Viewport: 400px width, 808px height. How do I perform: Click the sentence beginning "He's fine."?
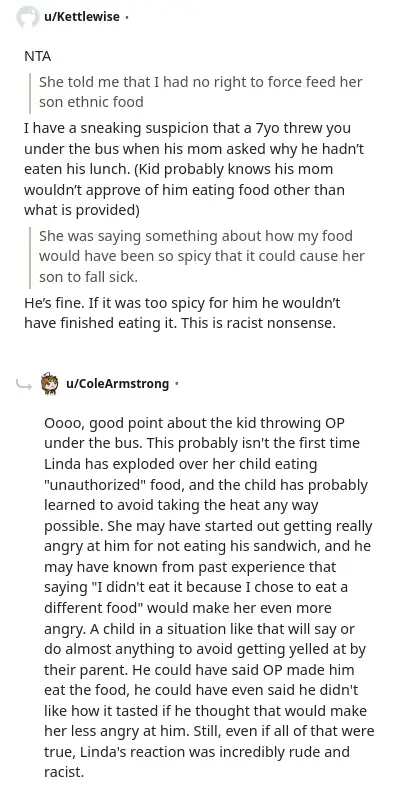(182, 313)
